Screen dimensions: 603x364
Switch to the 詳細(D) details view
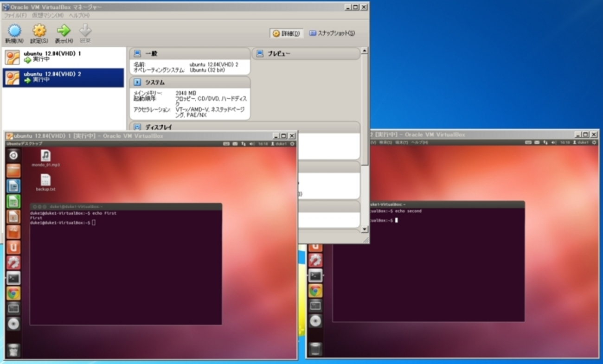pyautogui.click(x=286, y=33)
